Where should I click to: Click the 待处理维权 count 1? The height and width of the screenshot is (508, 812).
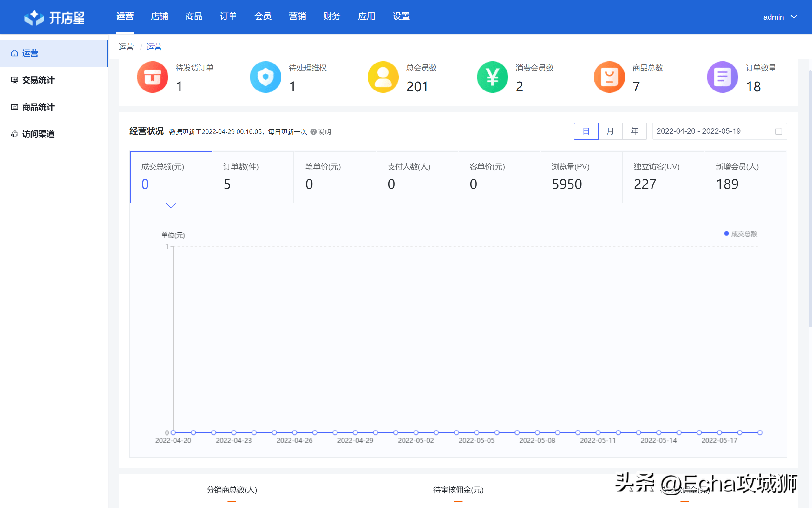[292, 87]
